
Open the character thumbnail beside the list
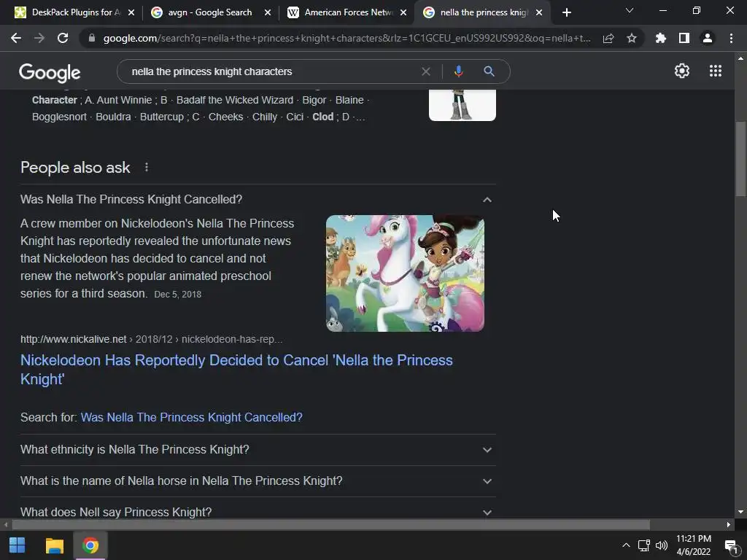click(x=462, y=105)
